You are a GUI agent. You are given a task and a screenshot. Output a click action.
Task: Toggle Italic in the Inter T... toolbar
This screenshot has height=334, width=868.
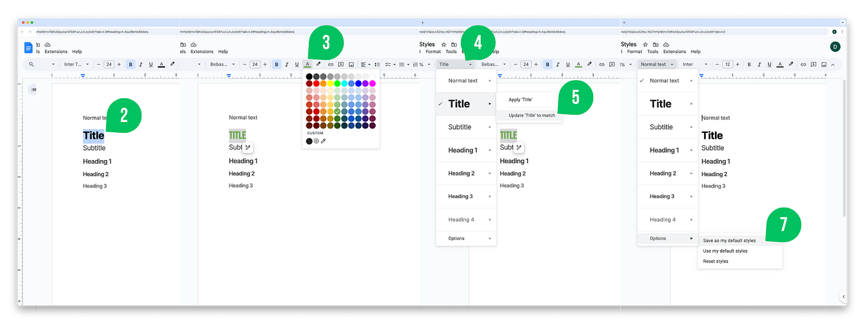pos(141,64)
